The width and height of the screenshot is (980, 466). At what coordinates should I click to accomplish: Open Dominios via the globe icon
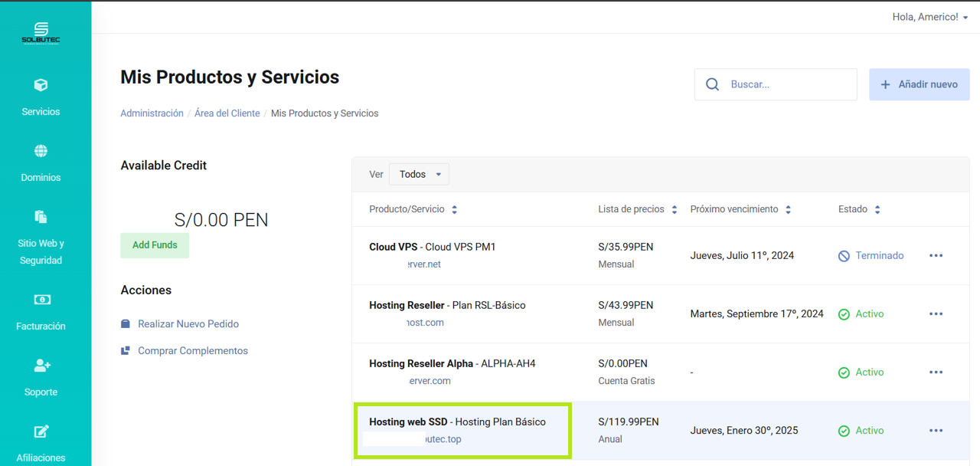click(x=41, y=151)
